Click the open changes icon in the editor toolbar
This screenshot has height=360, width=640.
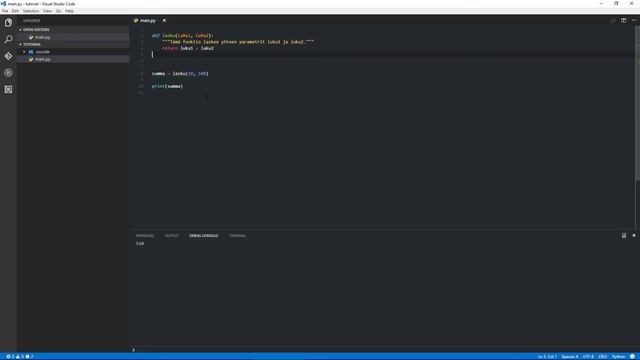[613, 20]
